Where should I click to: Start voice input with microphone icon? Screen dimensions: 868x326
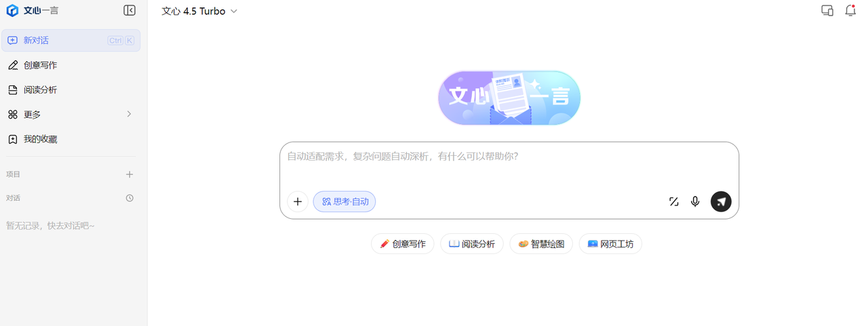pyautogui.click(x=695, y=201)
